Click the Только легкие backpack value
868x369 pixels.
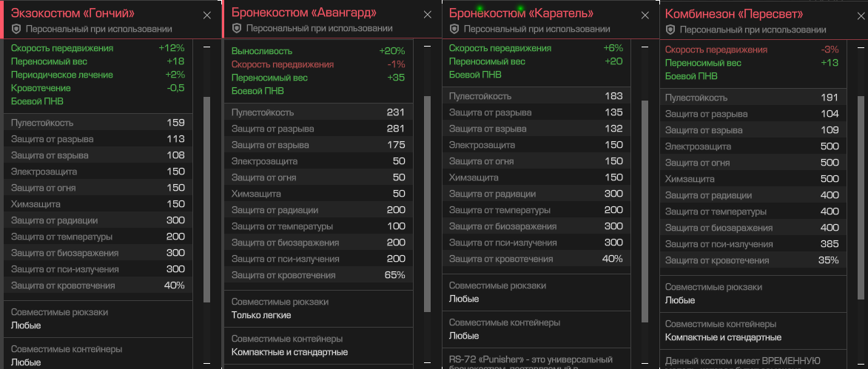pos(261,315)
